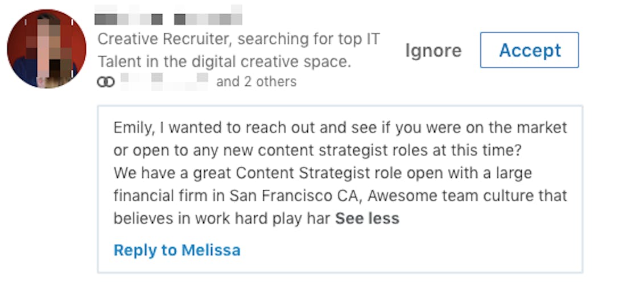Click the mutual connections interlocking circles icon

tap(106, 82)
